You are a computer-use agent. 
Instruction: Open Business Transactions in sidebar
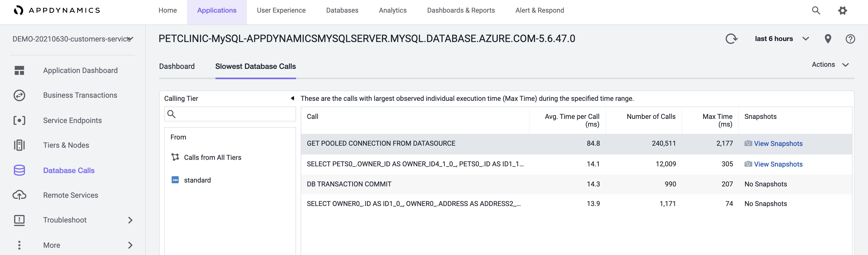tap(80, 95)
